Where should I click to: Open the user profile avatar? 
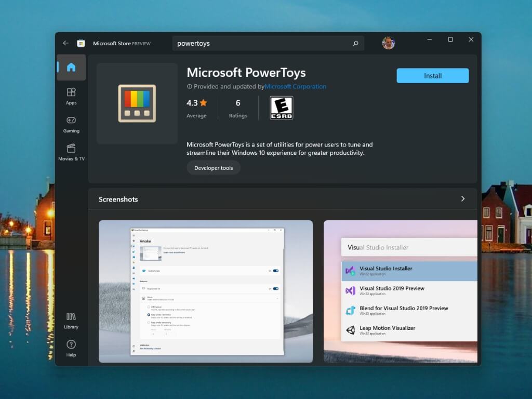[388, 43]
